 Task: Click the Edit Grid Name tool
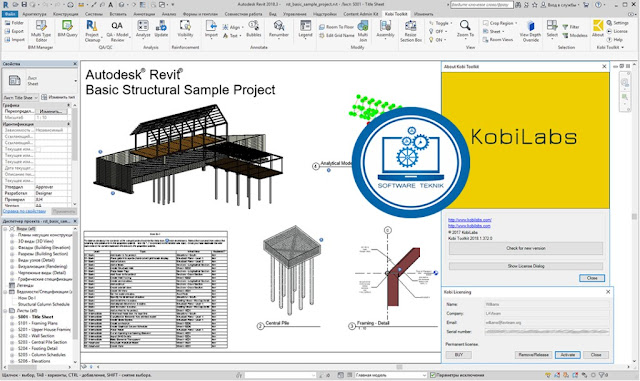coord(336,36)
